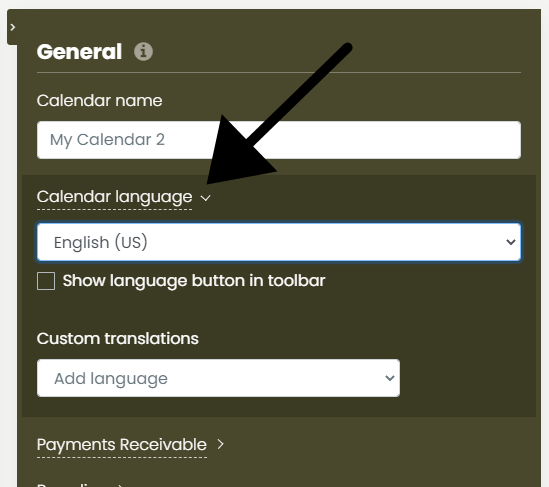Click the arrow on Add language select
The image size is (549, 487).
(x=390, y=378)
